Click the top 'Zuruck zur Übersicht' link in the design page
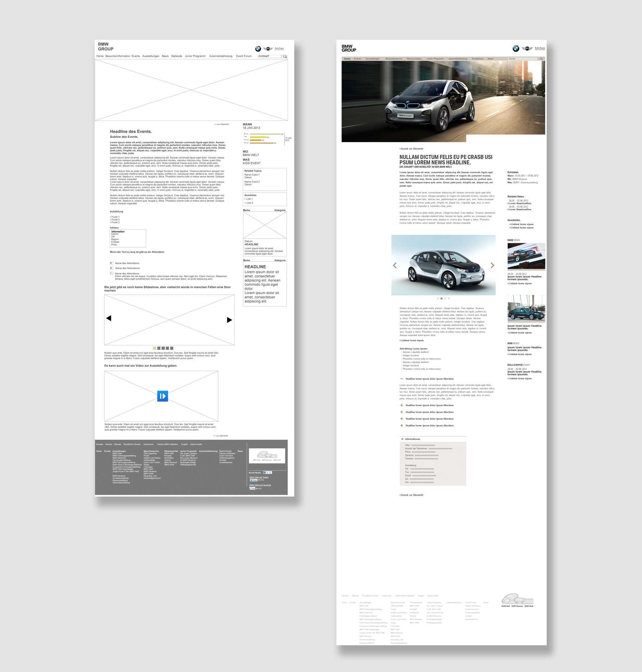The image size is (642, 672). [x=411, y=149]
